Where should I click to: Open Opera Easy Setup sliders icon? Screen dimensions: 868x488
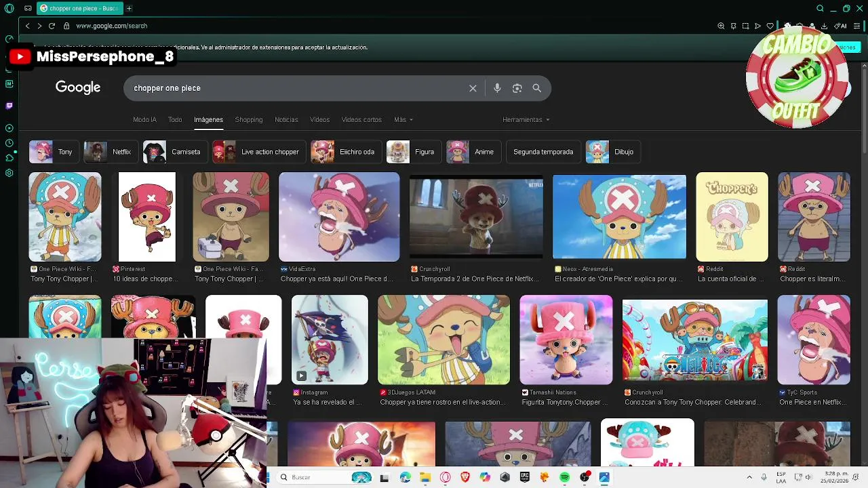click(857, 26)
